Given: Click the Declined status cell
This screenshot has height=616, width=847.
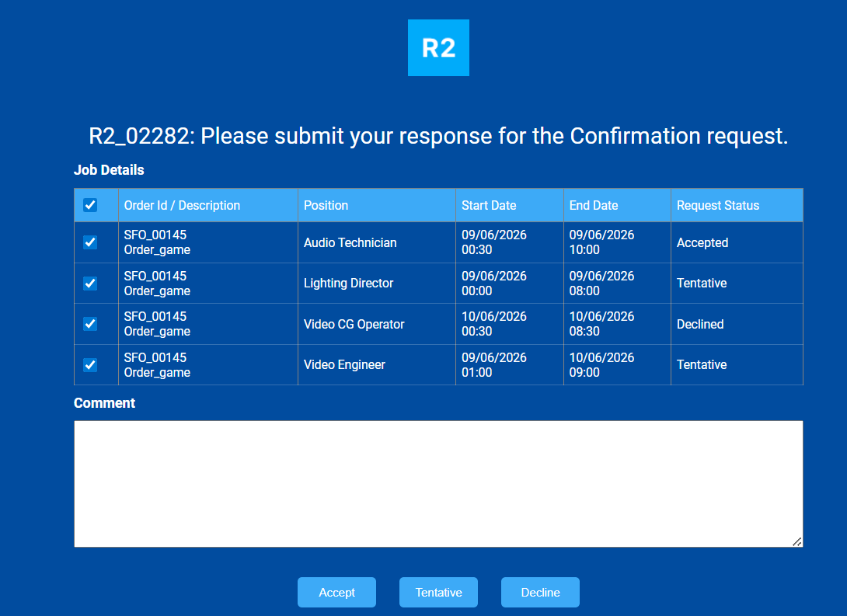Looking at the screenshot, I should tap(737, 324).
